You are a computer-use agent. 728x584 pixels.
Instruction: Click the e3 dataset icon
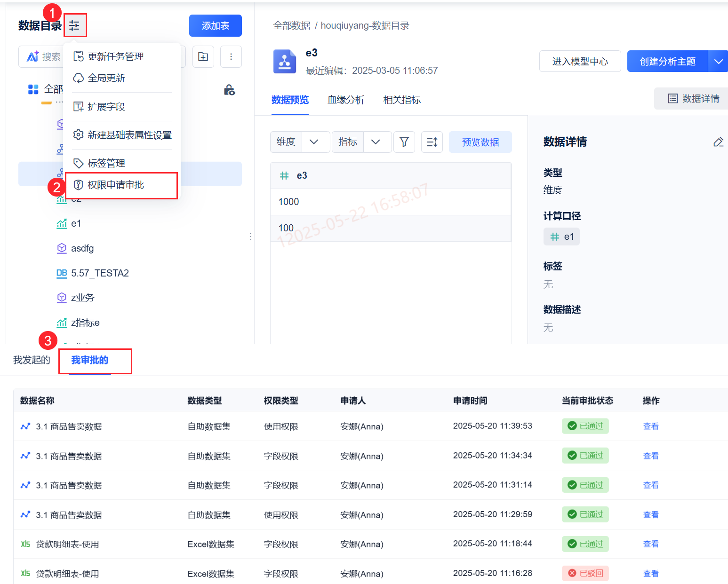(x=285, y=62)
